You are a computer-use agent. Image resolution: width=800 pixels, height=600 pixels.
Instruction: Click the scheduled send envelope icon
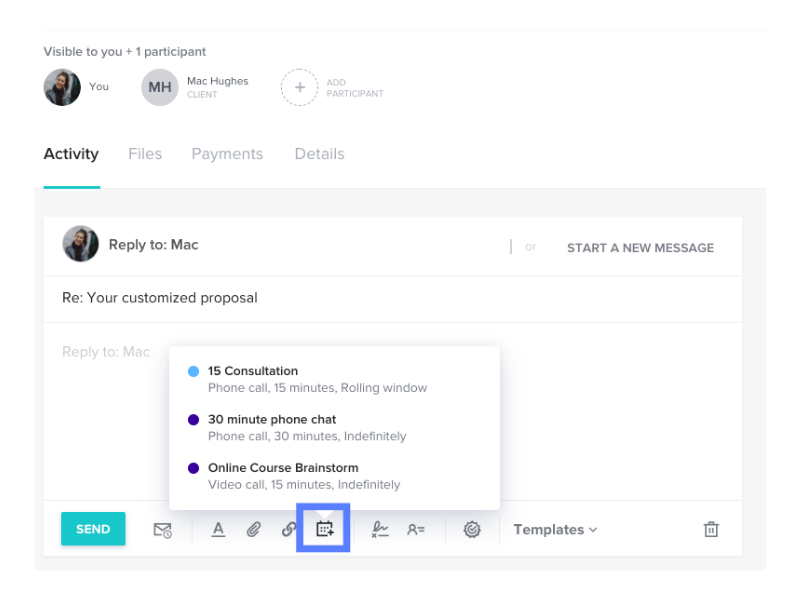[x=163, y=530]
